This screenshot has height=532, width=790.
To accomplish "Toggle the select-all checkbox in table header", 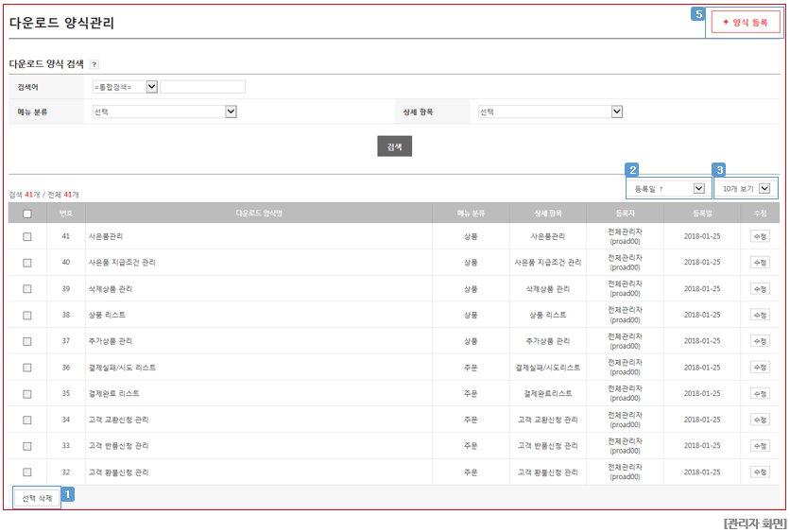I will (27, 214).
